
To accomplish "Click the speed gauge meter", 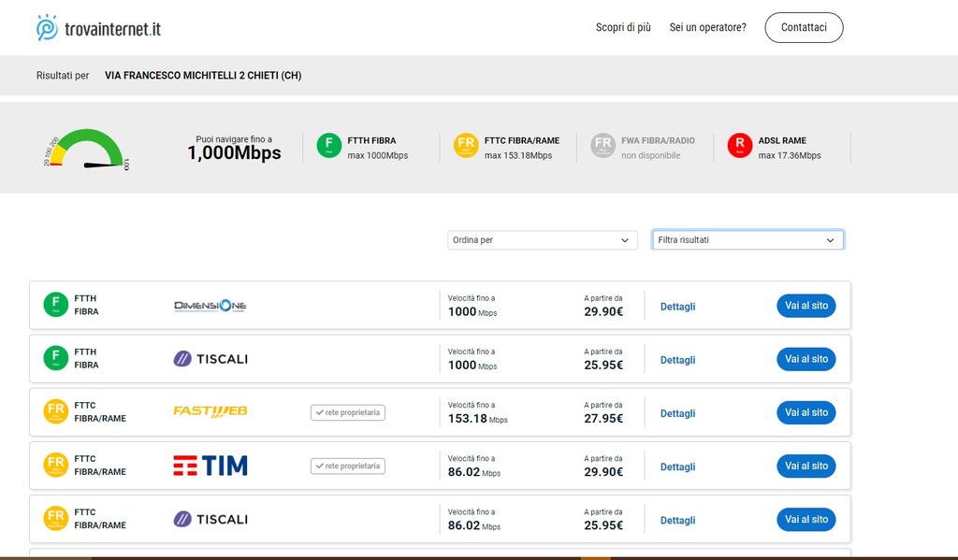I will (86, 151).
